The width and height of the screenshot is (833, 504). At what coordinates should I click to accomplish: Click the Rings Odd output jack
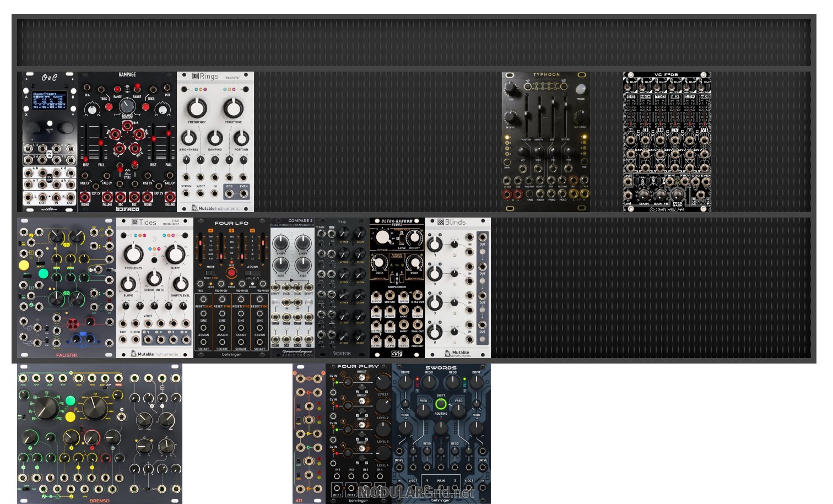pos(229,193)
